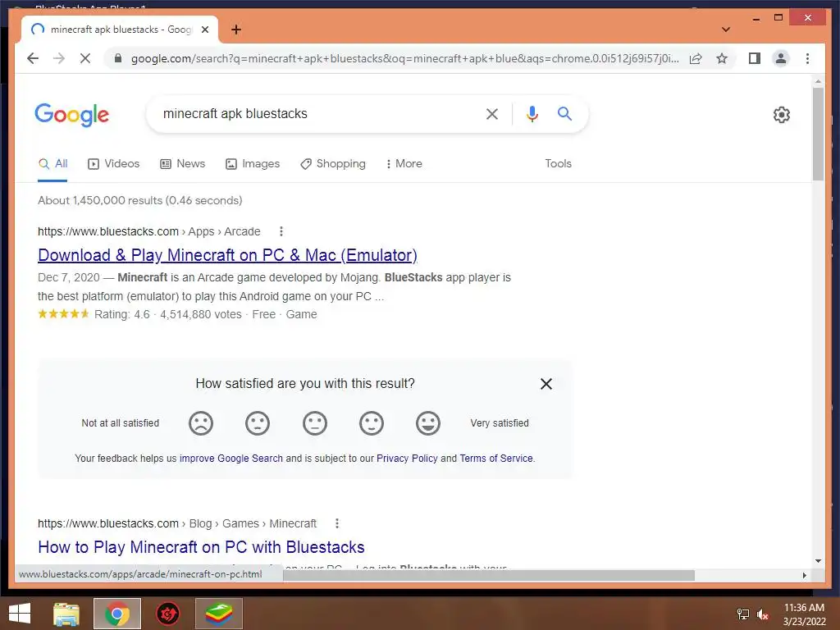The image size is (840, 630).
Task: Open Download & Play Minecraft on PC link
Action: click(228, 255)
